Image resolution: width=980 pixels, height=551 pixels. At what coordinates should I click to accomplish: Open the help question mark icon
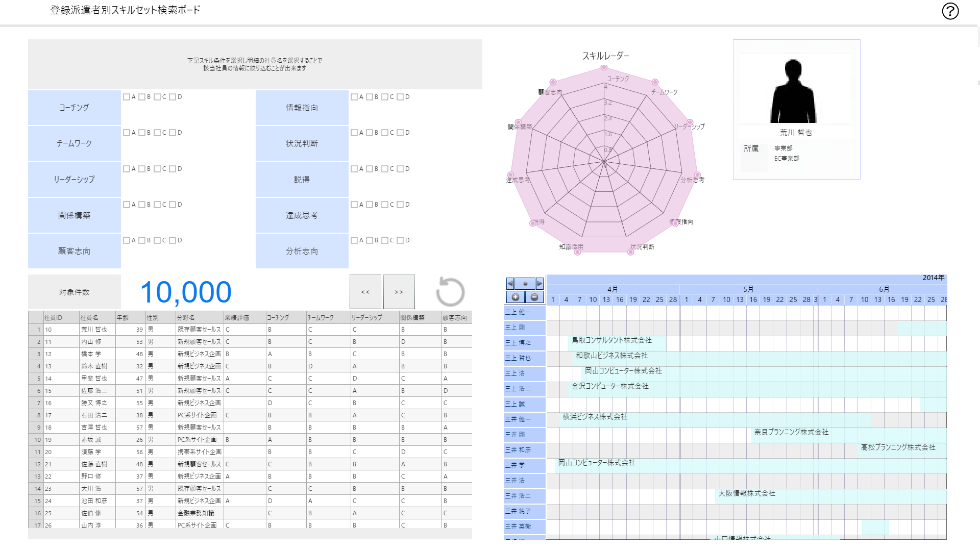pos(950,11)
